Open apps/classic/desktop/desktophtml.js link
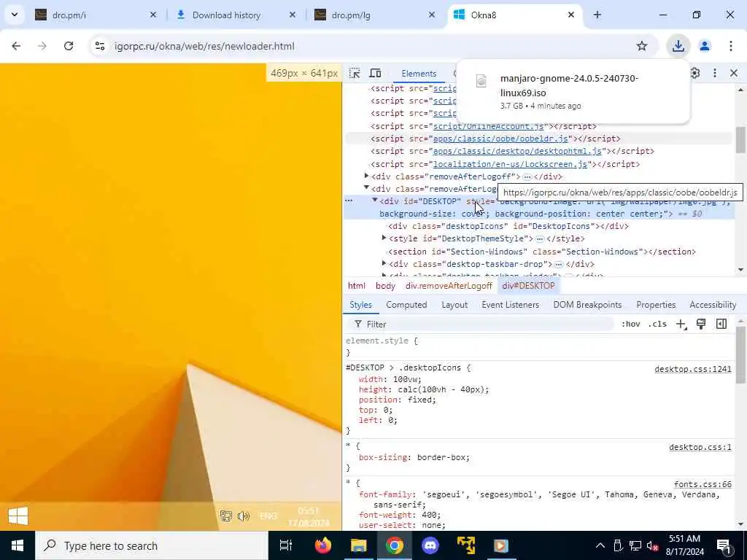747x560 pixels. [517, 151]
